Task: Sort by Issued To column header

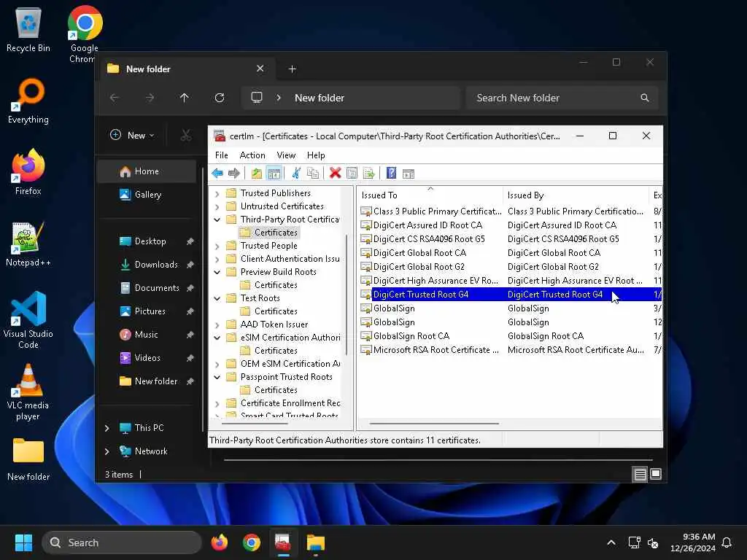Action: [x=430, y=195]
